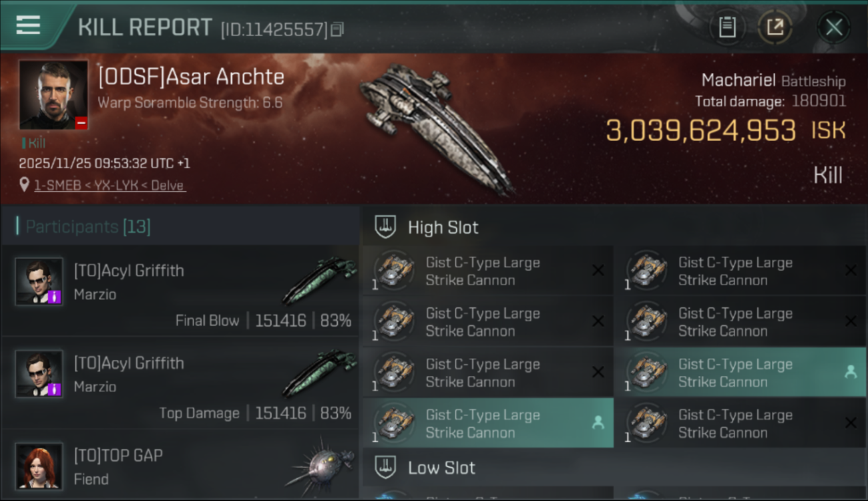868x501 pixels.
Task: Select highlighted Strike Cannon in right column
Action: 740,372
